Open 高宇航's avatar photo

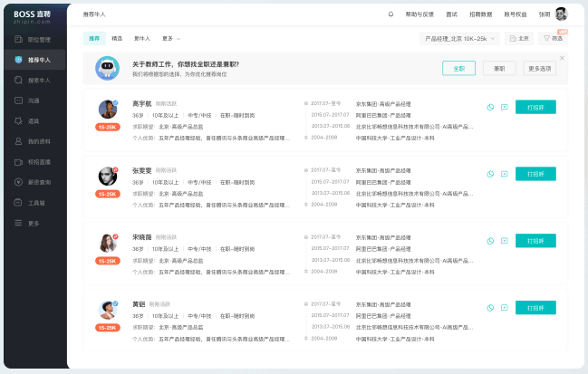pos(108,110)
